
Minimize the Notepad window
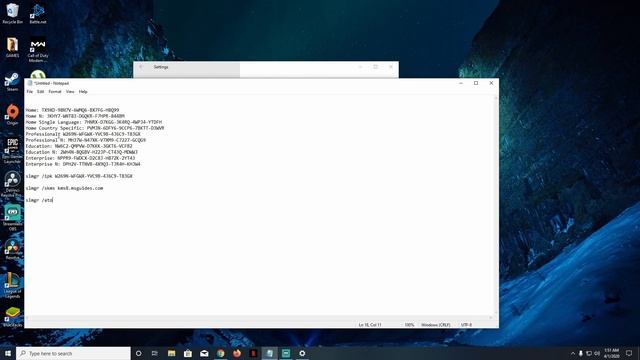tap(461, 83)
